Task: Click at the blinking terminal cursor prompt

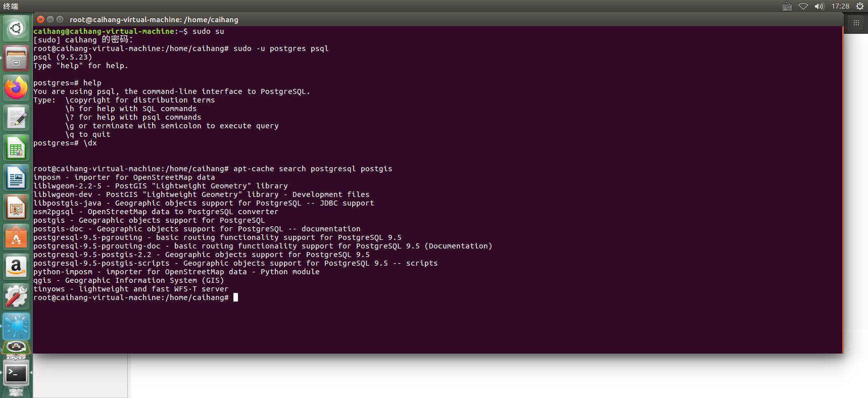Action: click(x=236, y=297)
